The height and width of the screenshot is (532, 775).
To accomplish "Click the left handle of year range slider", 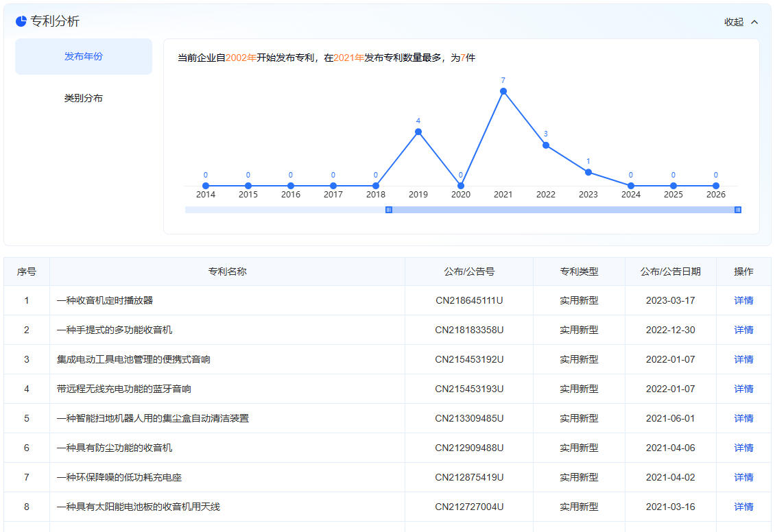I will pos(389,210).
